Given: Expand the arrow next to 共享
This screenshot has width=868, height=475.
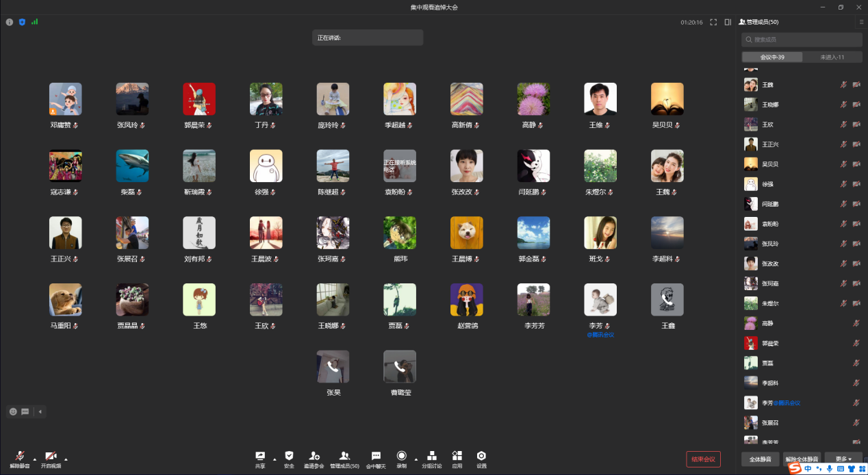Looking at the screenshot, I should 275,459.
